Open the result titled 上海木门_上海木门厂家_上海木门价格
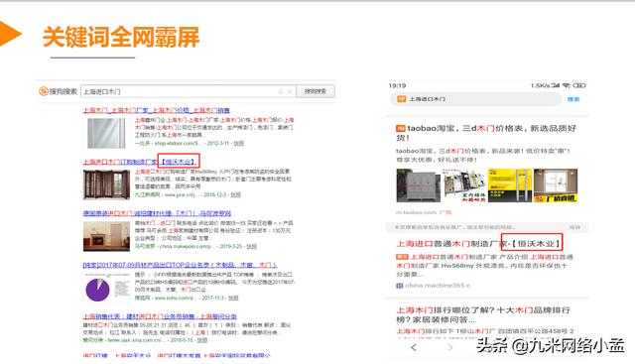 pos(157,110)
